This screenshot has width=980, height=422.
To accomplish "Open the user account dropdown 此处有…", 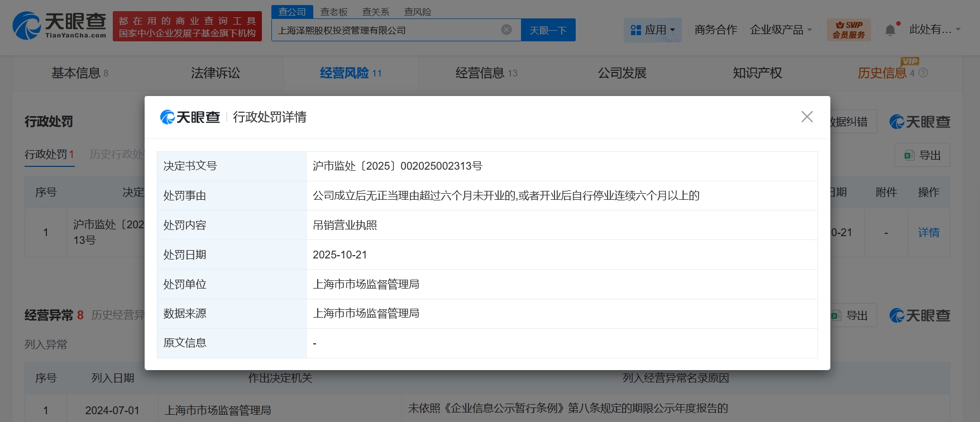I will tap(934, 30).
